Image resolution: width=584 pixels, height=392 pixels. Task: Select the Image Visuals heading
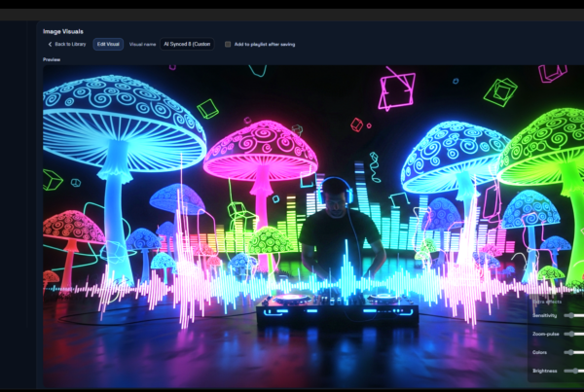pyautogui.click(x=63, y=31)
